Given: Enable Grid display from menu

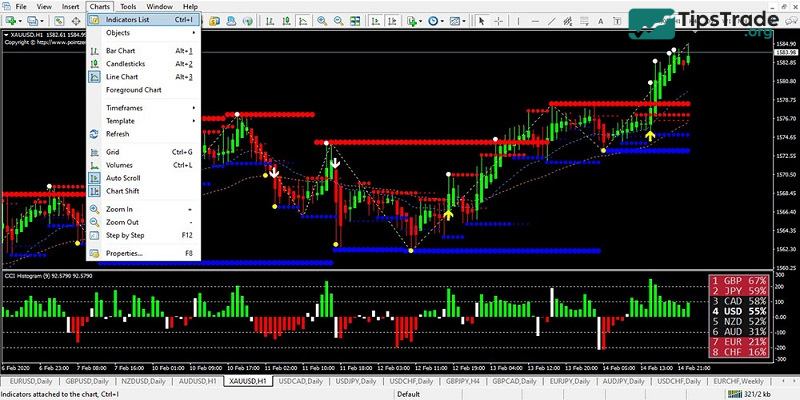Looking at the screenshot, I should point(113,152).
